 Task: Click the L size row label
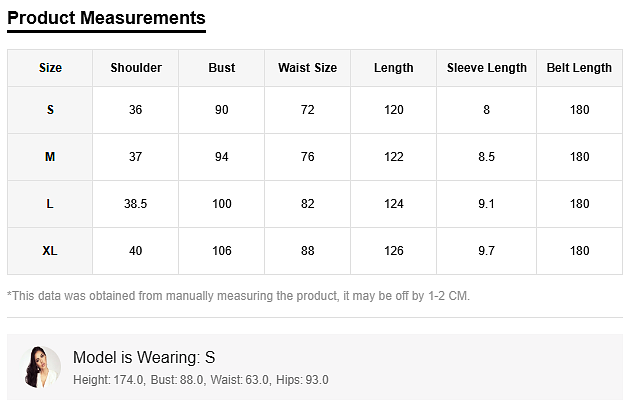50,204
